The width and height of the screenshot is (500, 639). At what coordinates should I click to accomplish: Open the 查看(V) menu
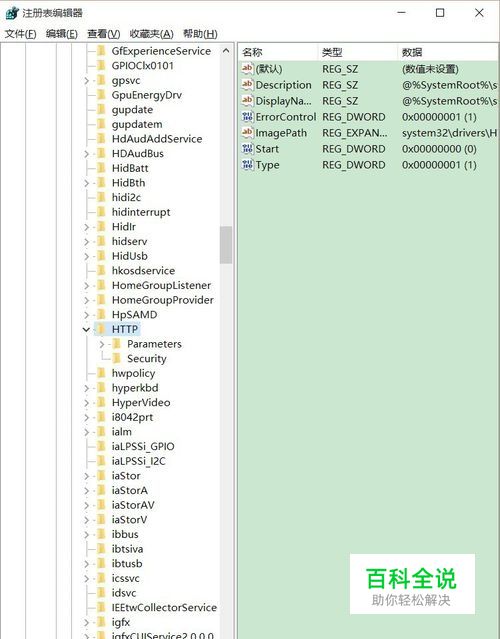coord(104,34)
